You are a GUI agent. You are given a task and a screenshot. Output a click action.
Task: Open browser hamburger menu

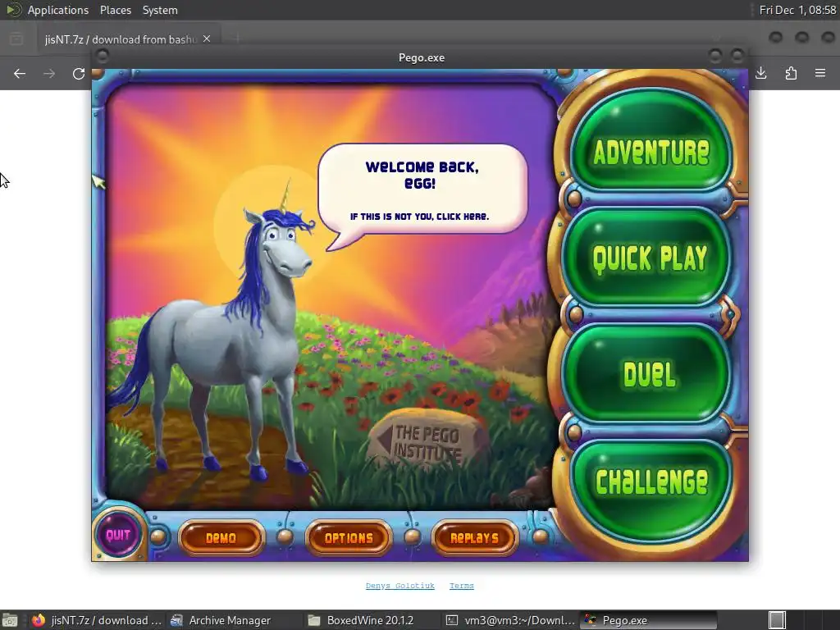tap(820, 73)
